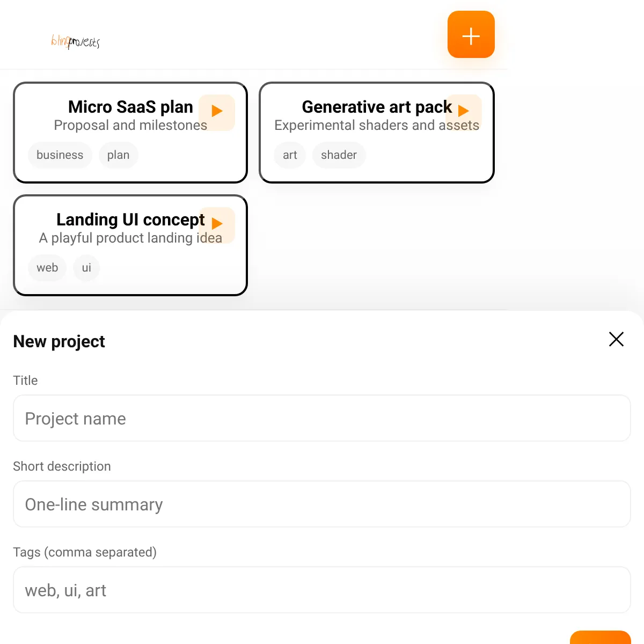Select the plan tag chip
Image resolution: width=644 pixels, height=644 pixels.
coord(118,155)
